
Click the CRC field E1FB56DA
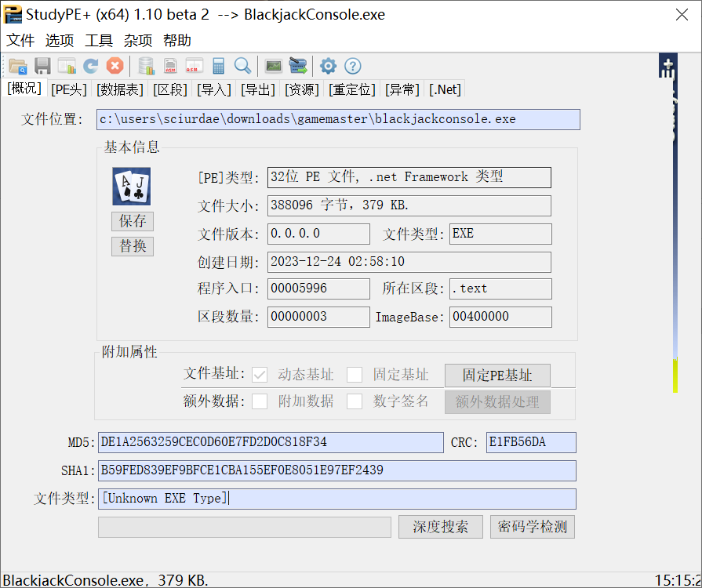pos(531,442)
